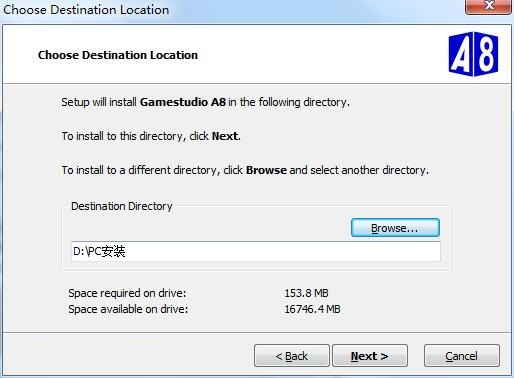Click the Browse... button

click(395, 228)
